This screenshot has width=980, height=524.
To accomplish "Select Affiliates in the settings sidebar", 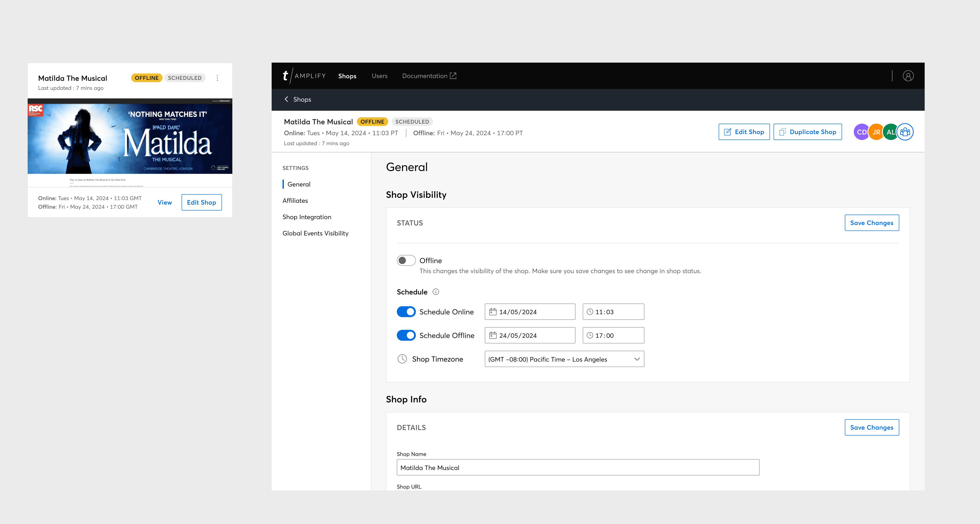I will point(295,201).
